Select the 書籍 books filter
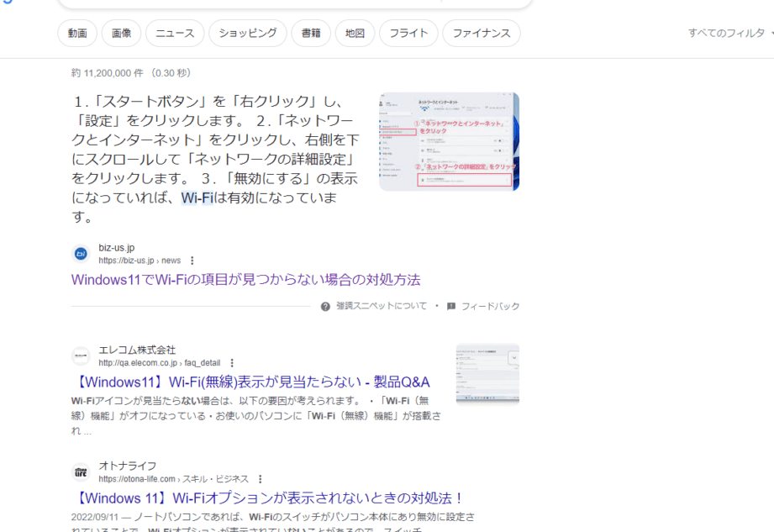 tap(311, 33)
